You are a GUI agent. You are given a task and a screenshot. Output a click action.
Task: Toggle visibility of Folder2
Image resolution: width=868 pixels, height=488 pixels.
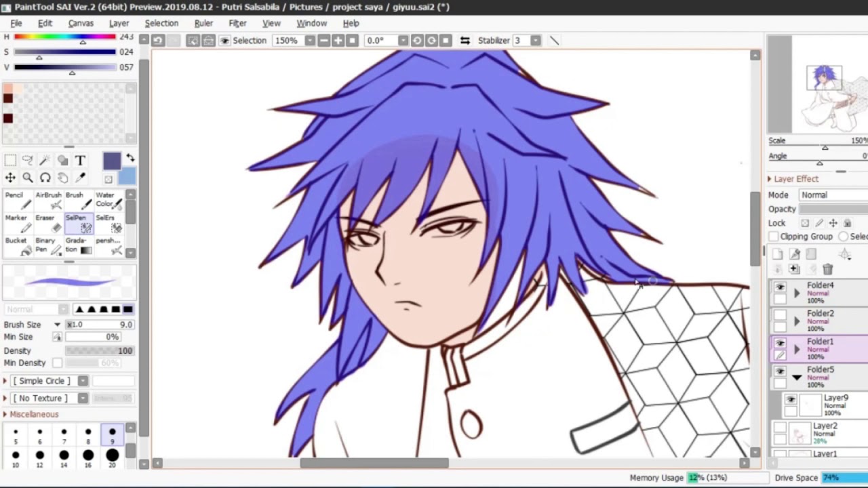(780, 315)
